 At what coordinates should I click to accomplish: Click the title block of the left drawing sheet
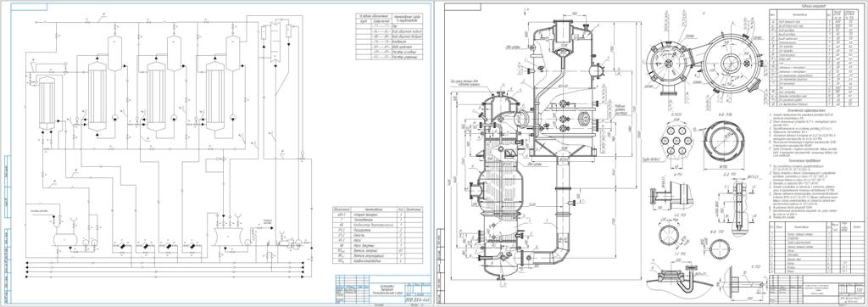(382, 288)
